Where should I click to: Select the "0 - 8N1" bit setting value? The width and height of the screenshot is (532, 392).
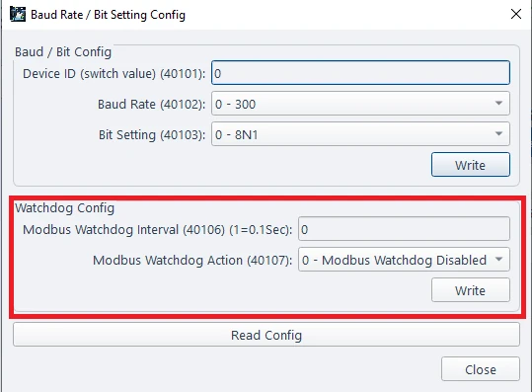tap(237, 134)
